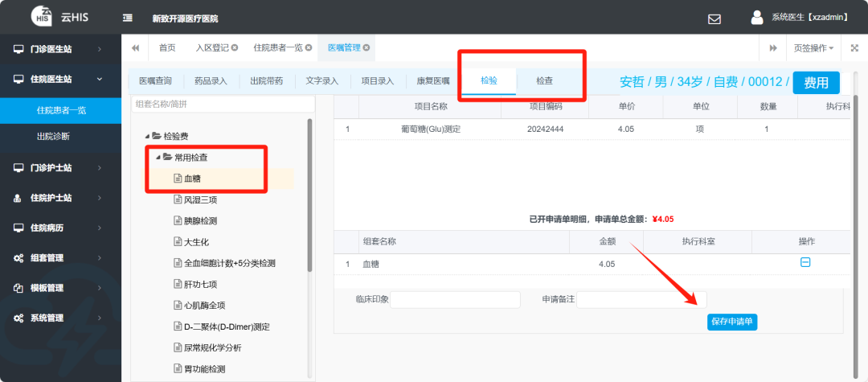Remove 血糖 with the minus icon

tap(805, 262)
